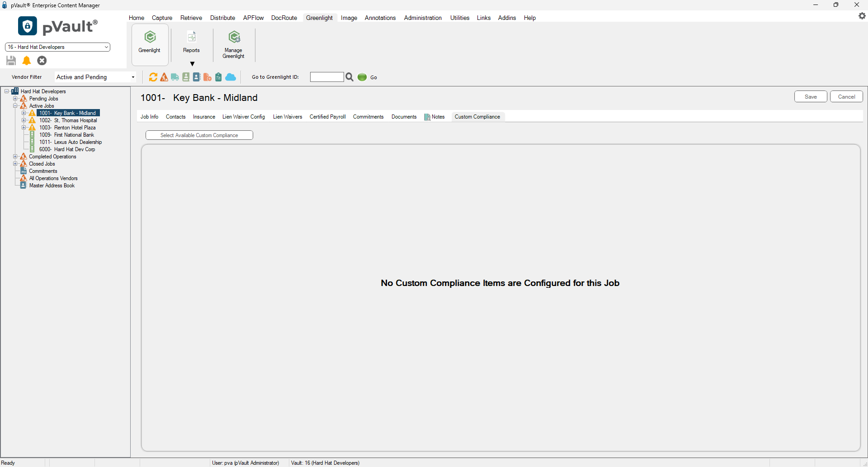Switch to the Lien Waivers tab

tap(288, 117)
